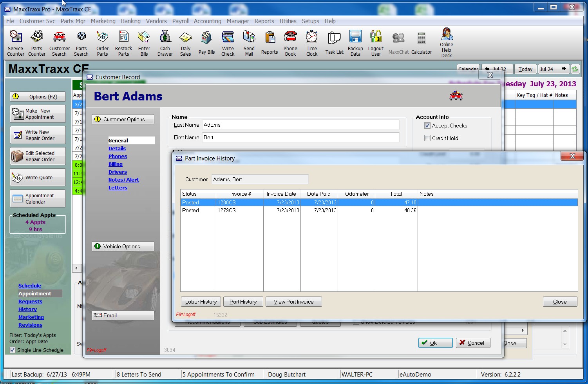Open the Cash Drawer

point(165,43)
